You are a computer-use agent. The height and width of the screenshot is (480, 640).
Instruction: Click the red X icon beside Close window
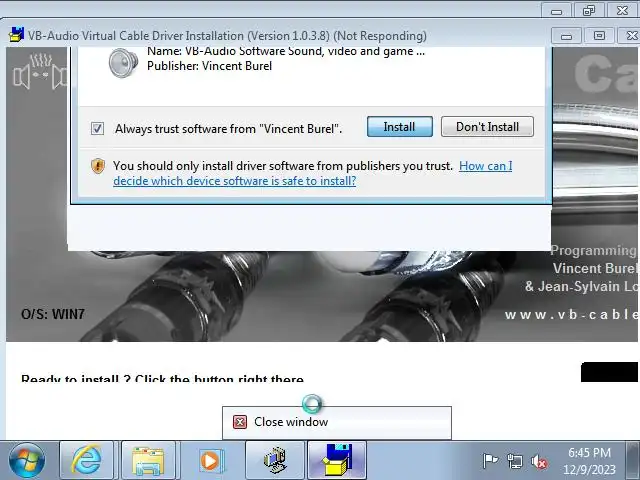point(240,422)
